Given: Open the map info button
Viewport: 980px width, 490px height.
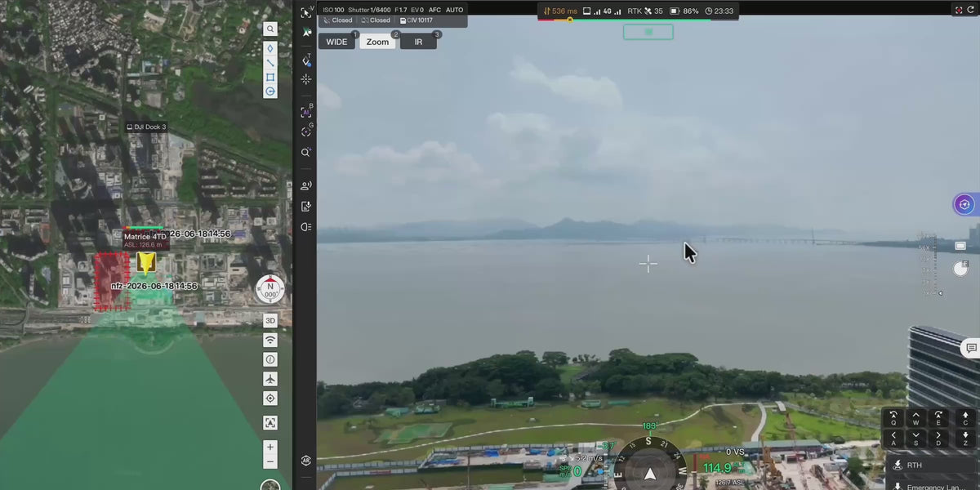Looking at the screenshot, I should pos(270,359).
